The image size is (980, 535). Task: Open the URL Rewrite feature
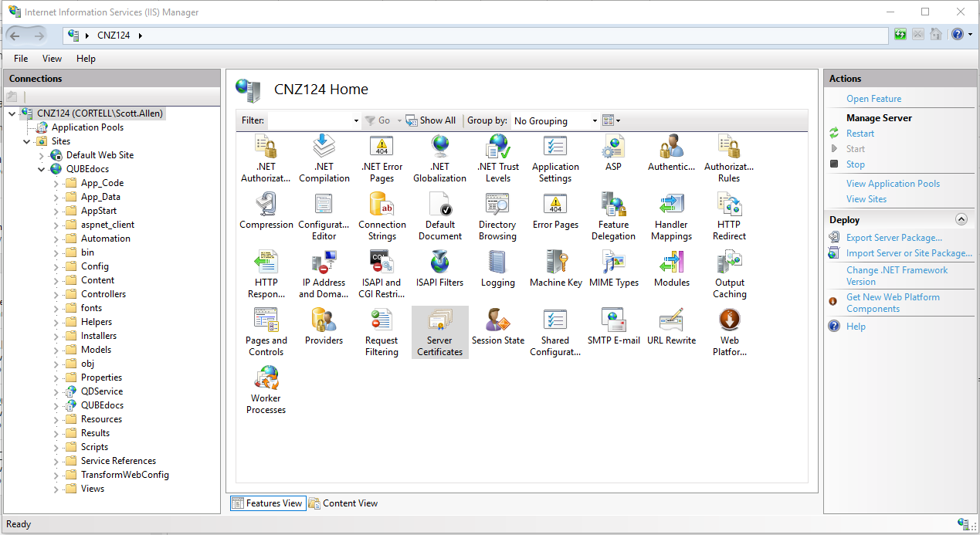(671, 326)
